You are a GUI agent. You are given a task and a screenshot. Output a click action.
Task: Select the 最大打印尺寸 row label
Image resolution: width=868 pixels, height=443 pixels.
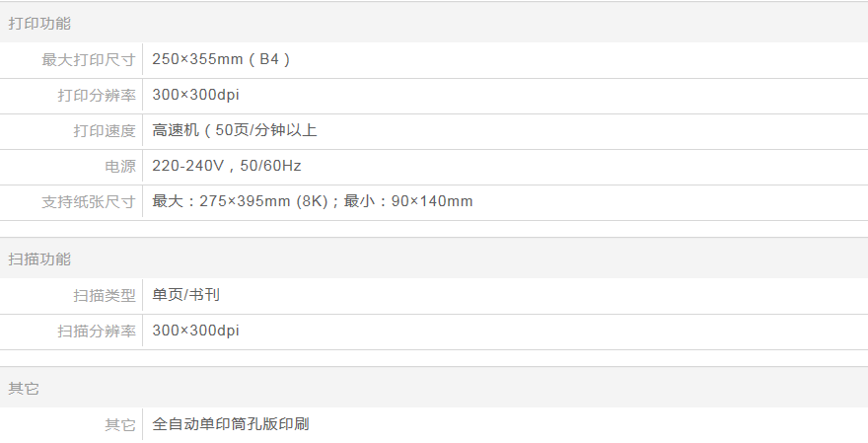coord(89,59)
